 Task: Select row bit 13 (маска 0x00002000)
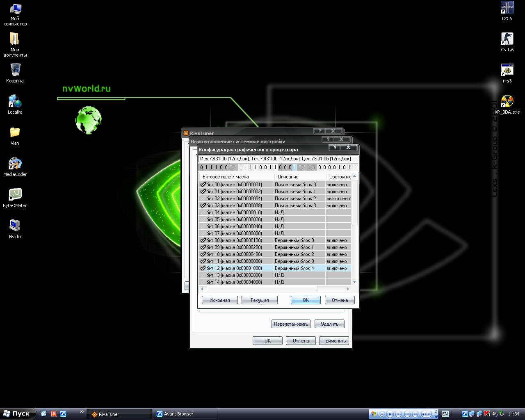(275, 275)
